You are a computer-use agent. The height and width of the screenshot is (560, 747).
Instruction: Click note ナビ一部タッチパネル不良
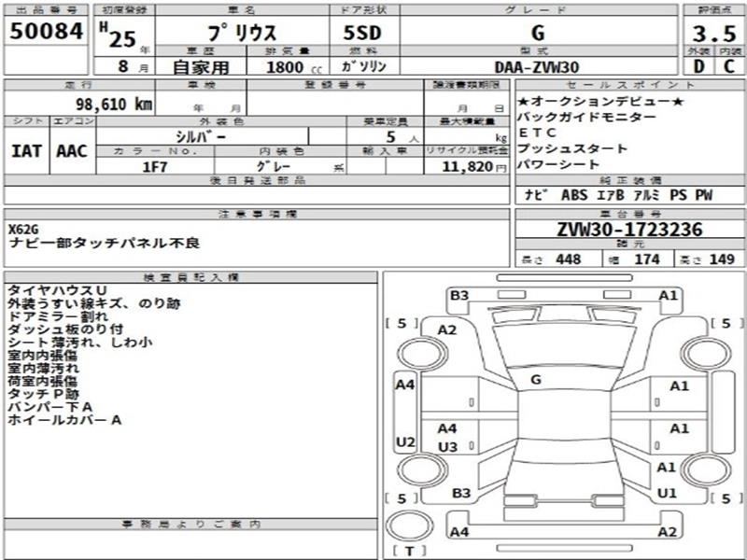coord(104,244)
